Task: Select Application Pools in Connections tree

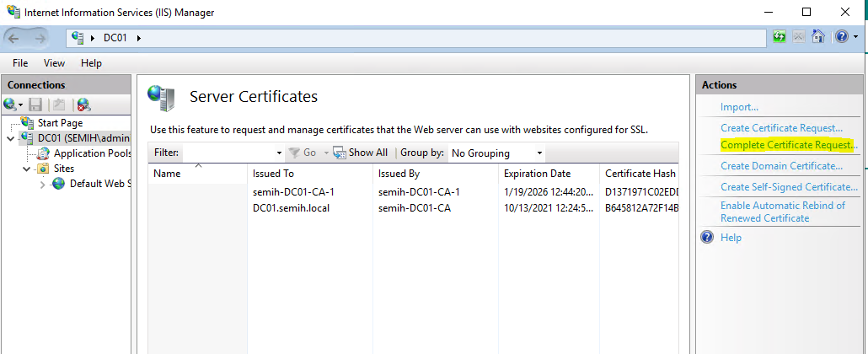Action: coord(91,153)
